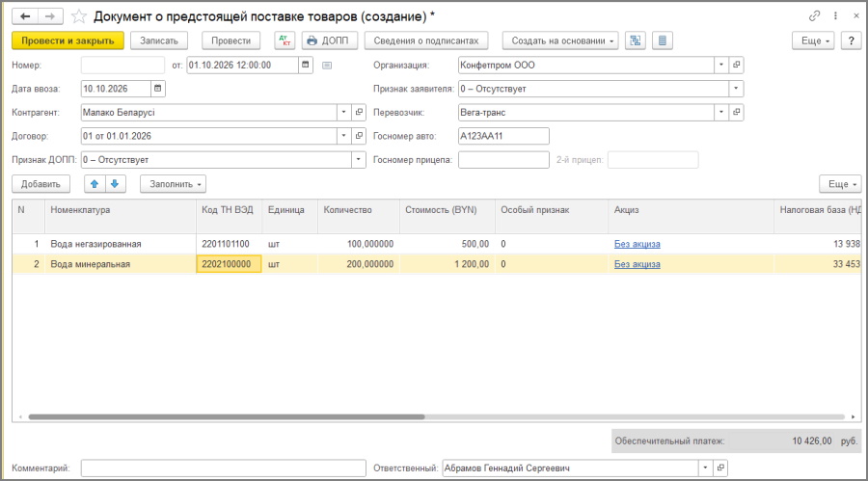Open Без акциза link for Вода негазированная

[637, 244]
